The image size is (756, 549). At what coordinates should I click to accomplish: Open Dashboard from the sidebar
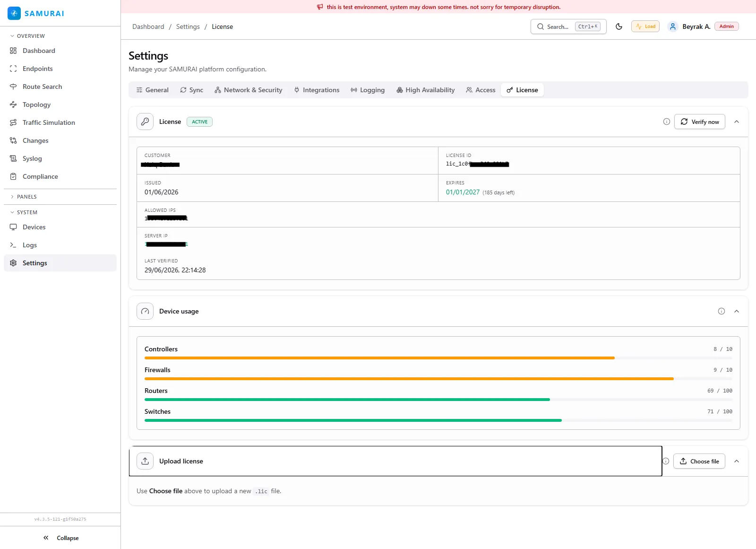60,51
